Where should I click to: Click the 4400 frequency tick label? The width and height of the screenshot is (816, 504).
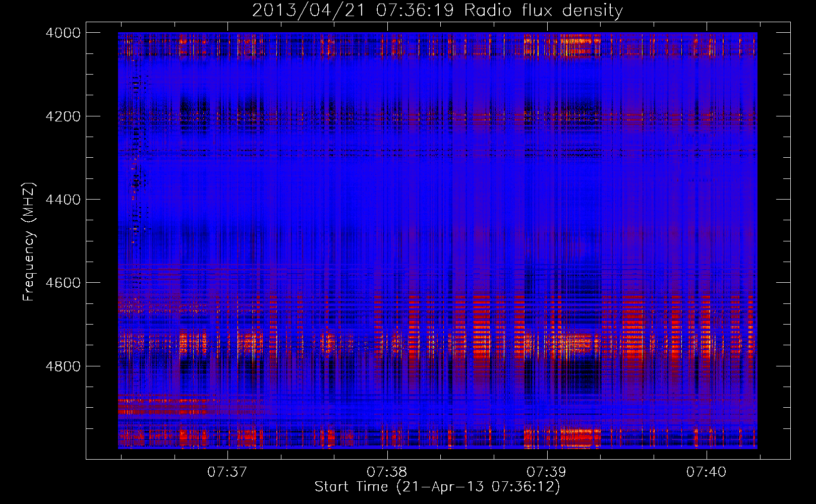(63, 200)
